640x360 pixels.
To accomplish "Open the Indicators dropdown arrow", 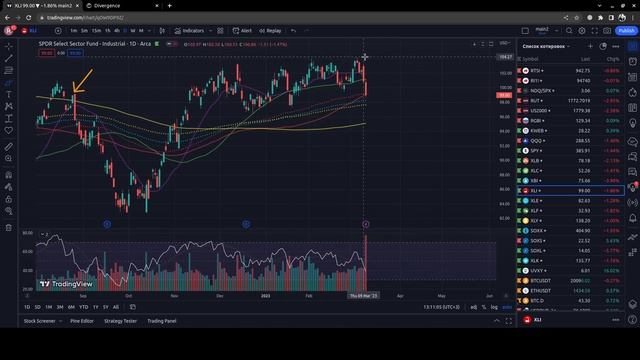I will click(210, 31).
